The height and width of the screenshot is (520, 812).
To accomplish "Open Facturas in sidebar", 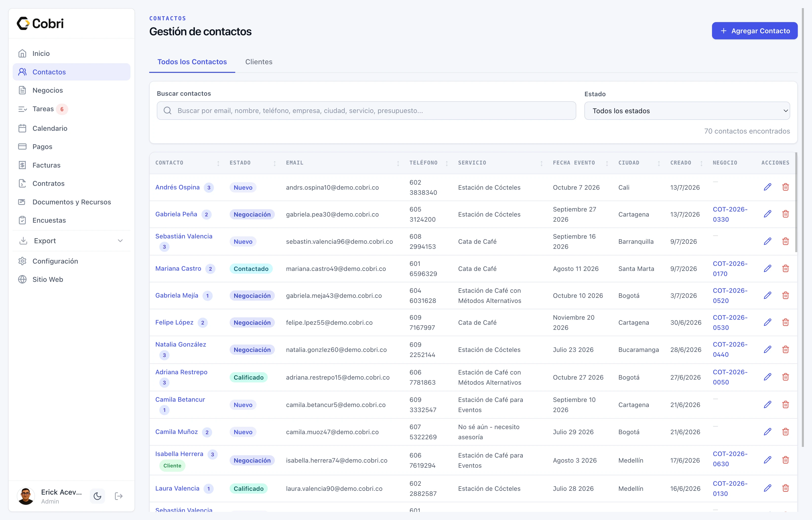I will coord(72,165).
